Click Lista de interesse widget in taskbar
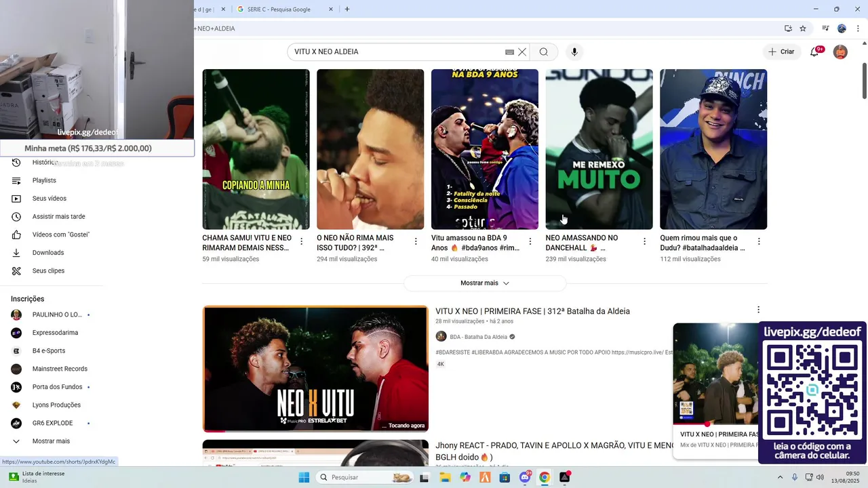868x488 pixels. (37, 477)
